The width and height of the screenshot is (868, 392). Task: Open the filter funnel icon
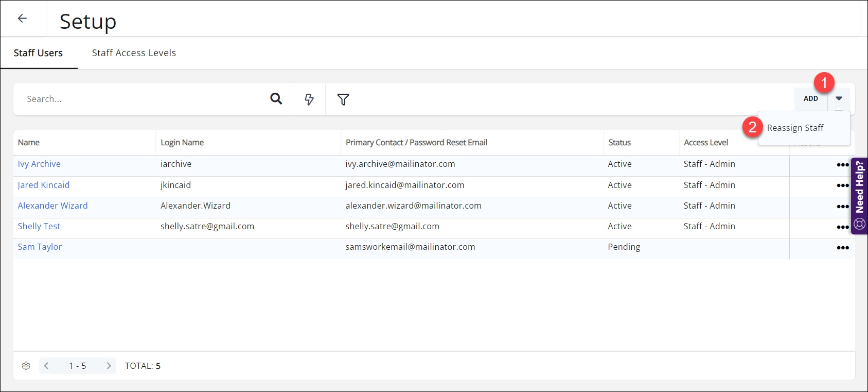pos(343,99)
